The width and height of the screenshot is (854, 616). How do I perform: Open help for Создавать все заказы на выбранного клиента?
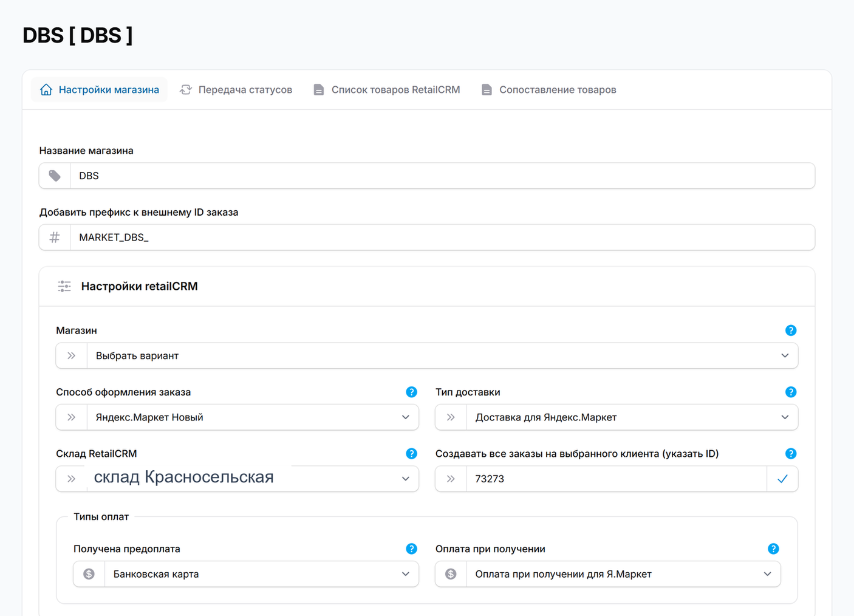[x=790, y=454]
